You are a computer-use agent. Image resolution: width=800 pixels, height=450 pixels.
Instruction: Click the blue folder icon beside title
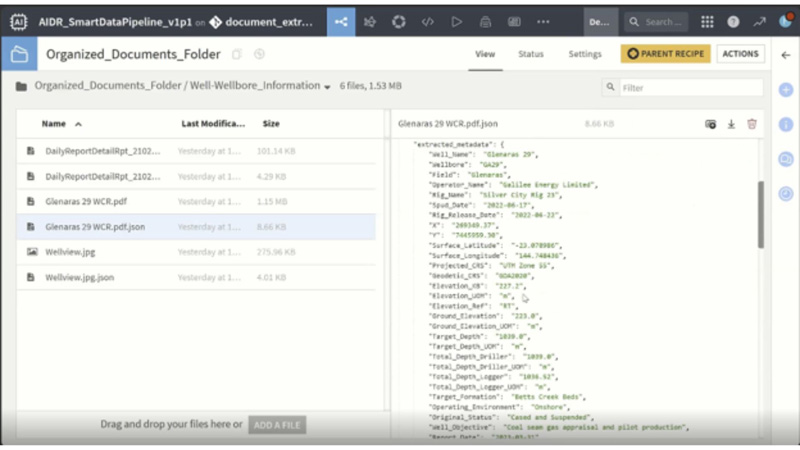pos(19,54)
